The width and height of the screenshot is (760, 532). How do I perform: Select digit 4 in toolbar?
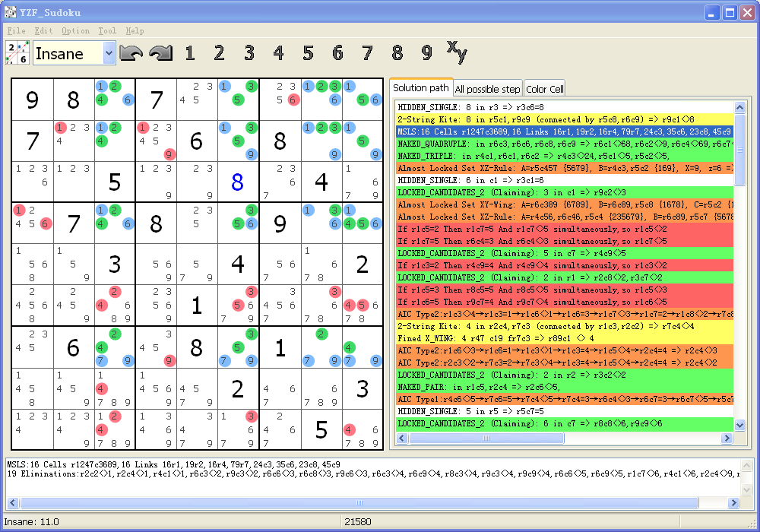coord(279,53)
